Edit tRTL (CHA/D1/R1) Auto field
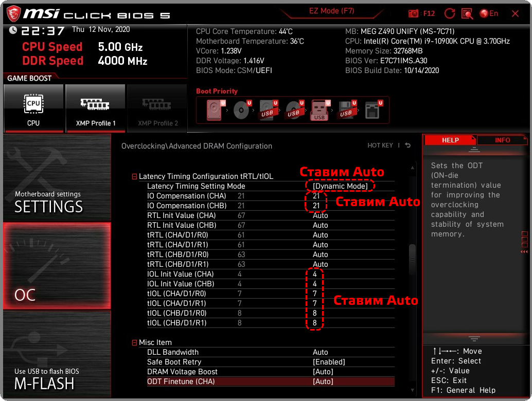The height and width of the screenshot is (401, 532). [x=321, y=245]
